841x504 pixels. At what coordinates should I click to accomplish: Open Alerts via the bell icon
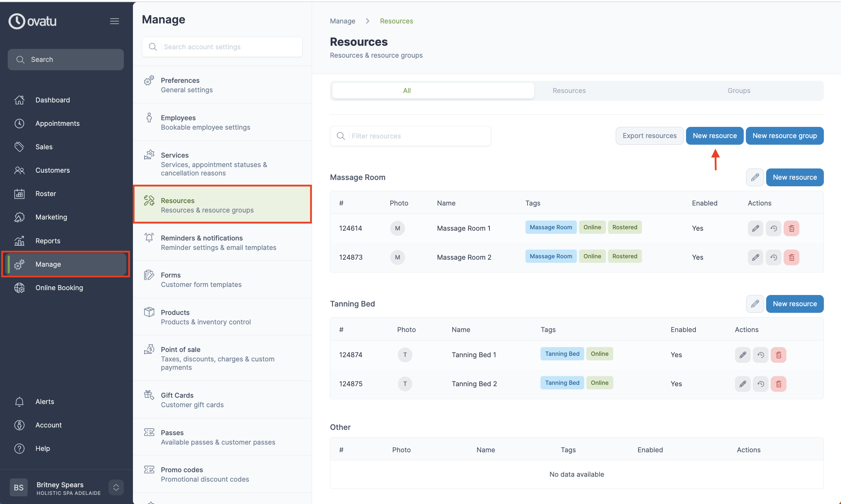coord(20,402)
